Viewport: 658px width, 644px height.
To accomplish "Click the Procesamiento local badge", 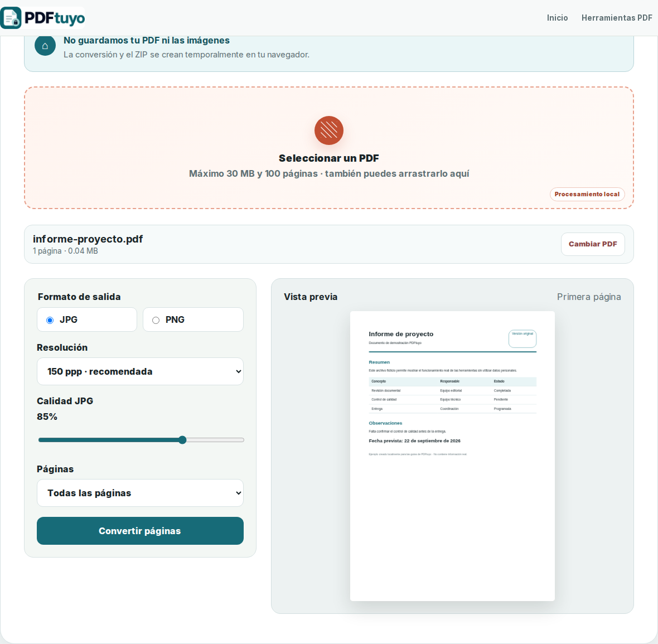I will (x=587, y=194).
